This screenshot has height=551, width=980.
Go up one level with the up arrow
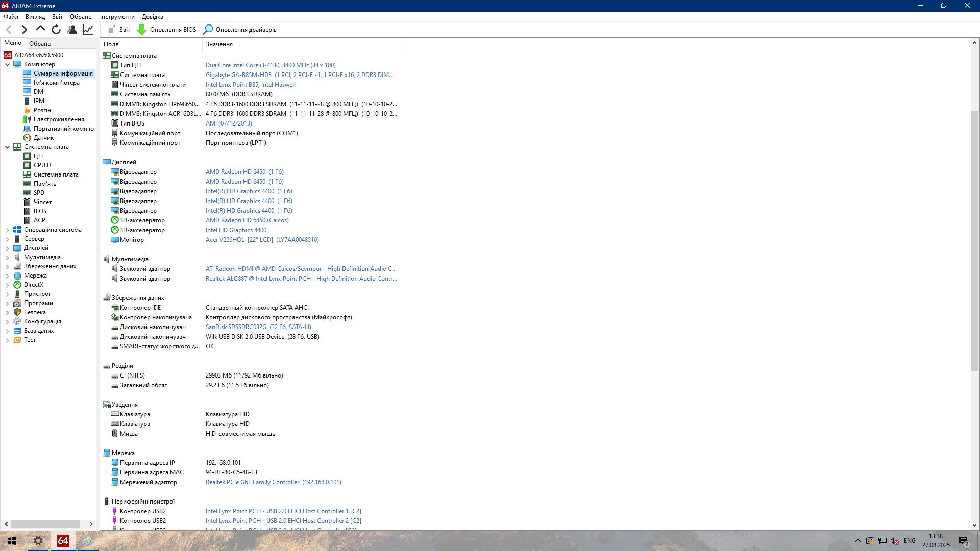[40, 29]
